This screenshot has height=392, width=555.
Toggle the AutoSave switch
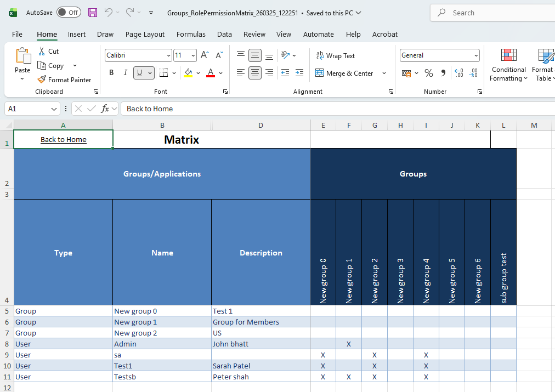[x=69, y=13]
